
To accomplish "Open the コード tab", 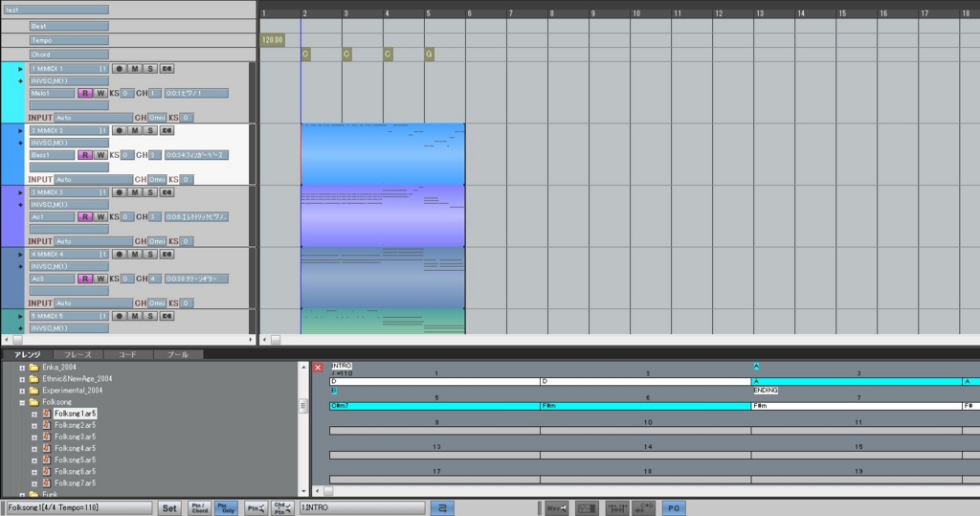I will (x=127, y=354).
